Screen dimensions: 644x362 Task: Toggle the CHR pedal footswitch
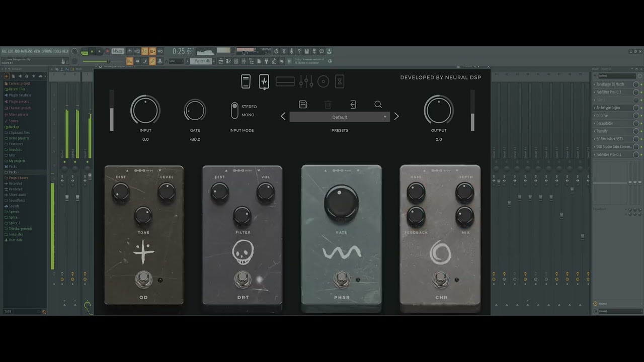(441, 279)
